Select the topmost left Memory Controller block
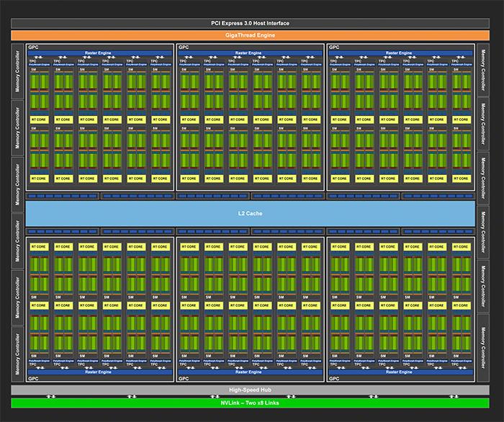This screenshot has height=422, width=504. (17, 71)
